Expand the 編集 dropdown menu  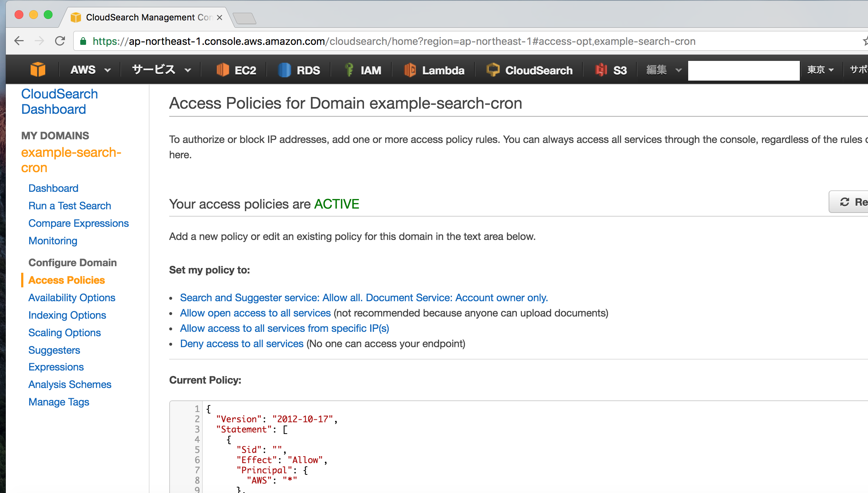coord(664,70)
